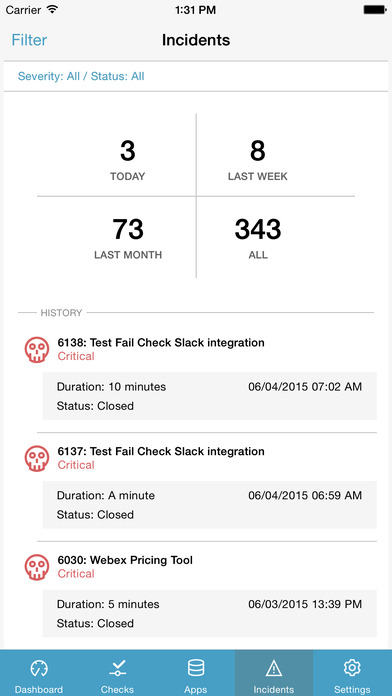Tap skull icon beside Webex Pricing Tool
Viewport: 392px width, 696px height.
[37, 567]
